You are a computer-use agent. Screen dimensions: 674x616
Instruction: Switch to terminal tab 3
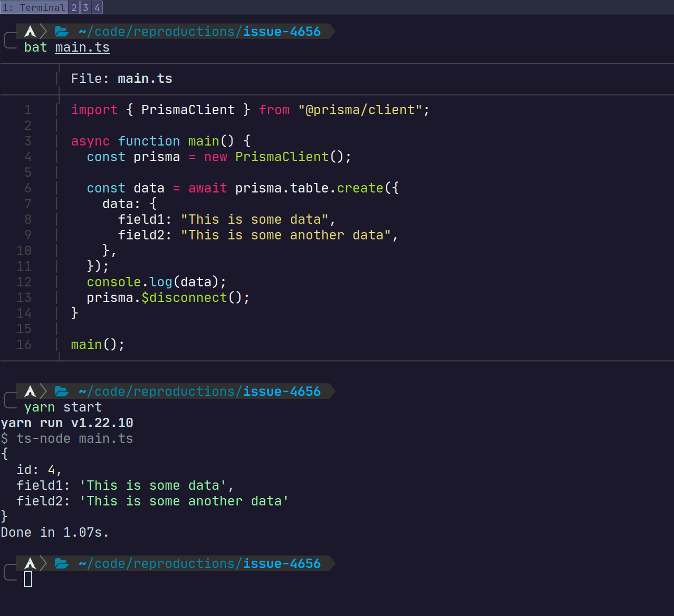point(85,7)
